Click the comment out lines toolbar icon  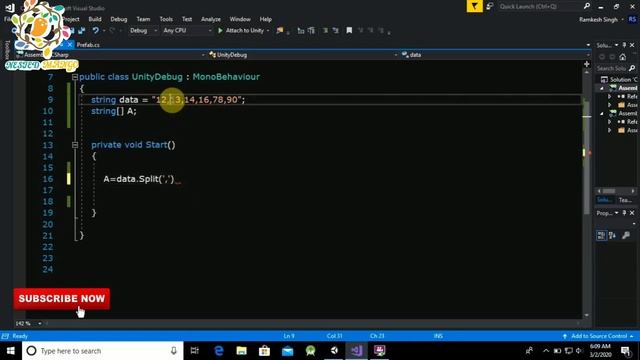click(x=325, y=31)
